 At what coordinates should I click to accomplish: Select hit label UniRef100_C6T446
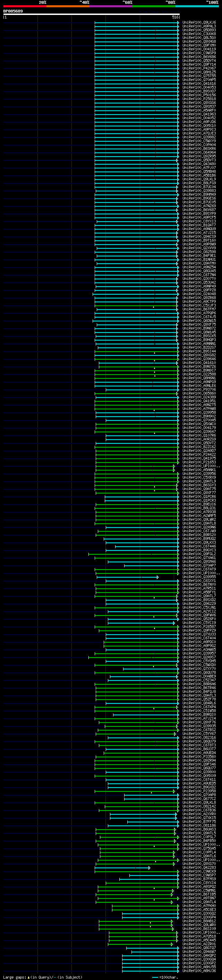pos(199,546)
